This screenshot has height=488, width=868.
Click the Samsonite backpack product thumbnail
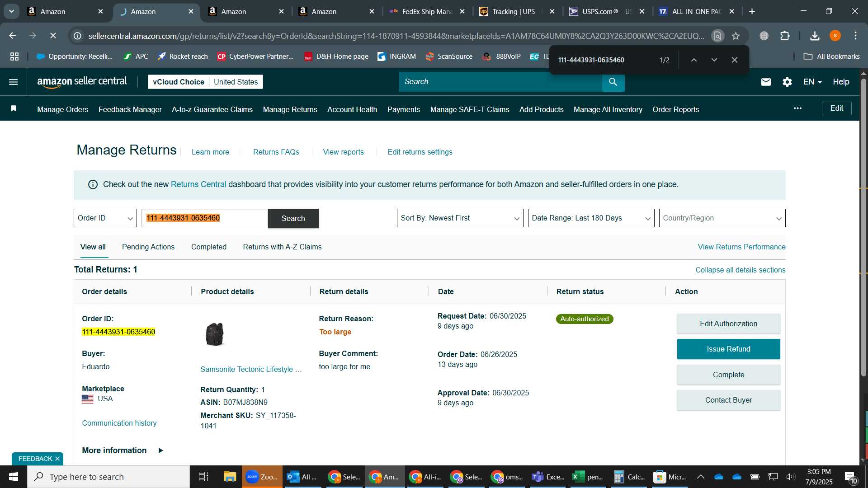(x=214, y=334)
